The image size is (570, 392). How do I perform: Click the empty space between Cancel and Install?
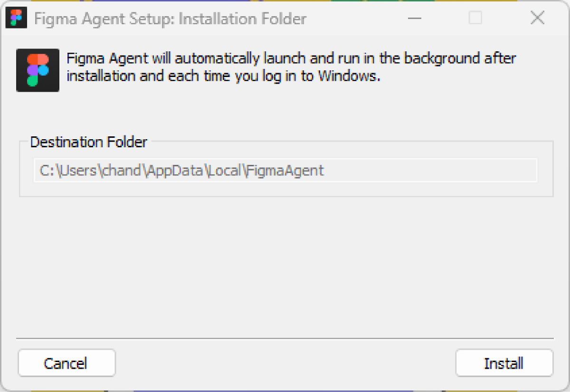point(285,363)
